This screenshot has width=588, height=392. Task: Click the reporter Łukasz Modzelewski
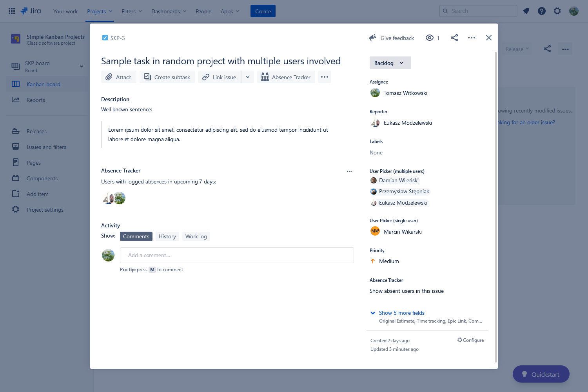[x=401, y=123]
